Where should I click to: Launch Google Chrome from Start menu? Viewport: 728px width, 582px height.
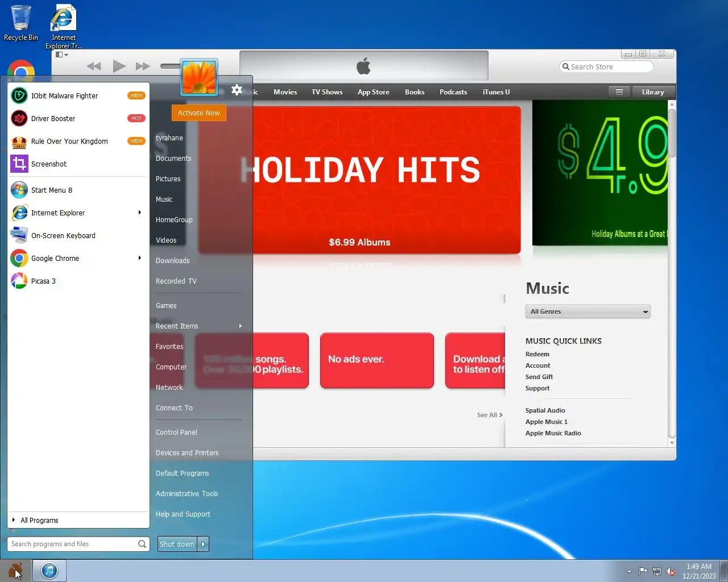coord(78,258)
